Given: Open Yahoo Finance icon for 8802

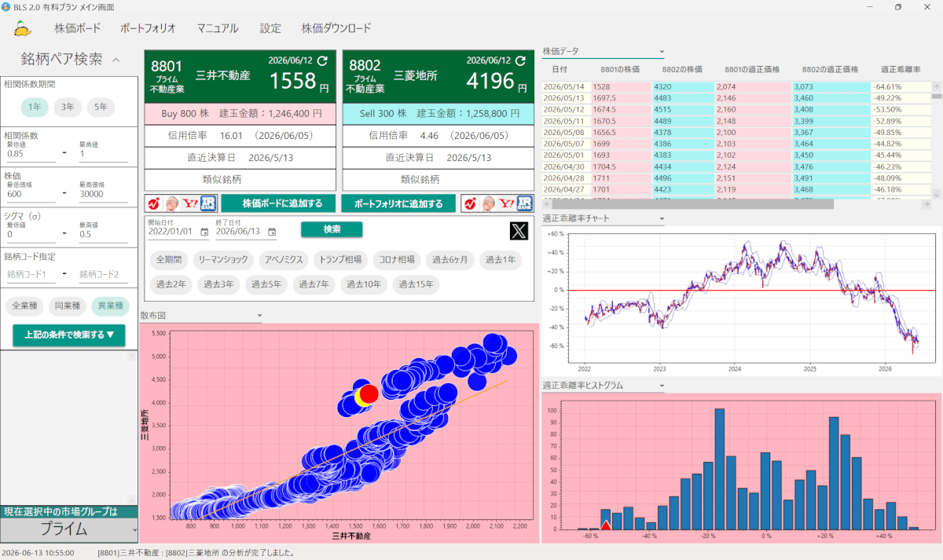Looking at the screenshot, I should [507, 203].
